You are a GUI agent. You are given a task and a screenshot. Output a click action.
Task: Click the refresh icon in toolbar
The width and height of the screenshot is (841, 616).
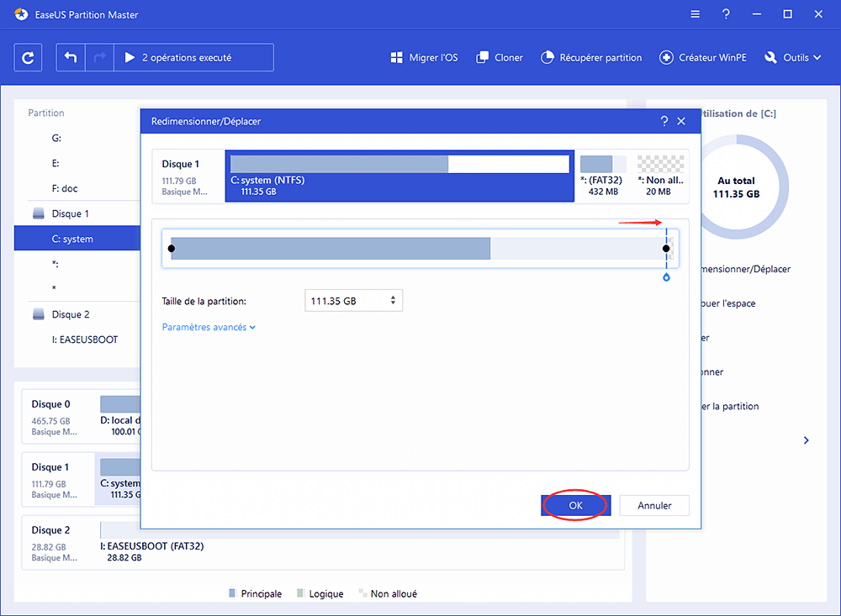coord(29,58)
